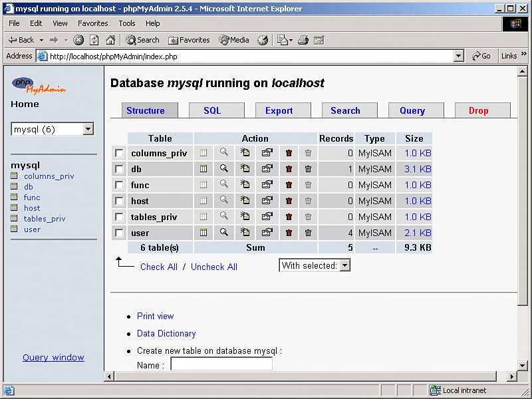Click the table icon beside columns_priv in sidebar
The image size is (532, 399).
tap(15, 176)
